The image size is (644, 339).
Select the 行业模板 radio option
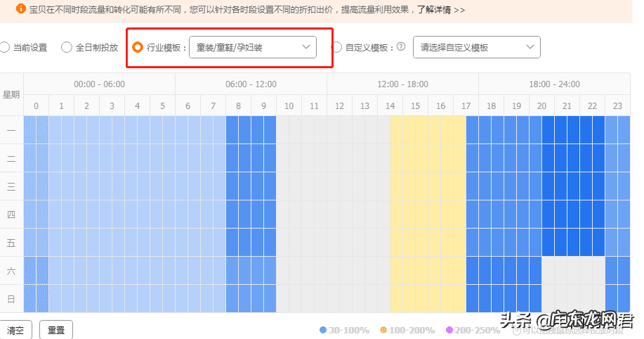pos(138,47)
